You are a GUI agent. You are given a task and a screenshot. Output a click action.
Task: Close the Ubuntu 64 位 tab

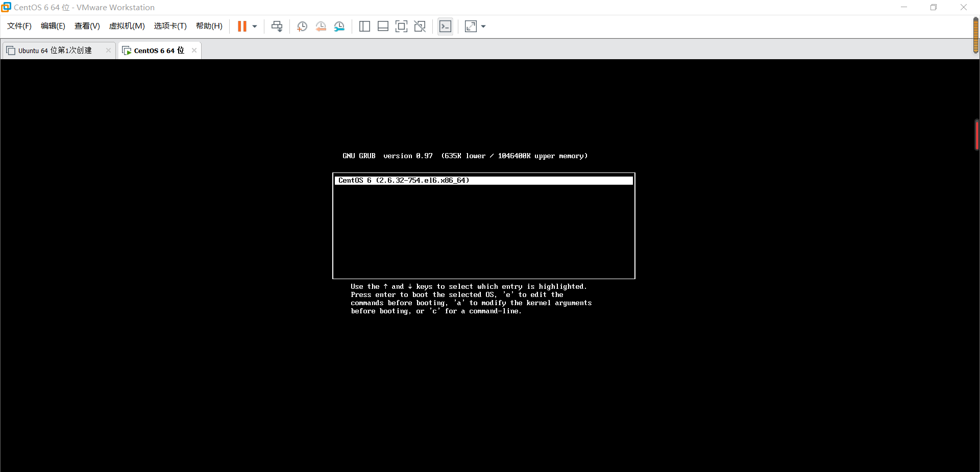[108, 50]
